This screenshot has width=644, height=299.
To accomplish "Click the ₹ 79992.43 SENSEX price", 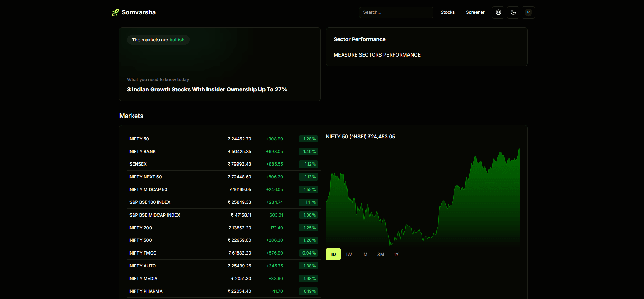I will click(x=239, y=164).
